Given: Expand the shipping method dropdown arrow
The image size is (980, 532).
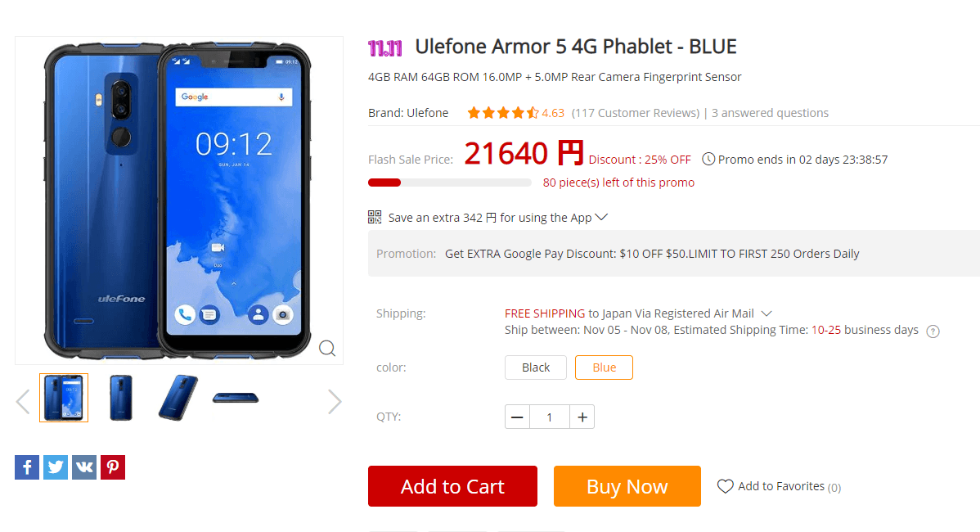Looking at the screenshot, I should click(x=766, y=313).
